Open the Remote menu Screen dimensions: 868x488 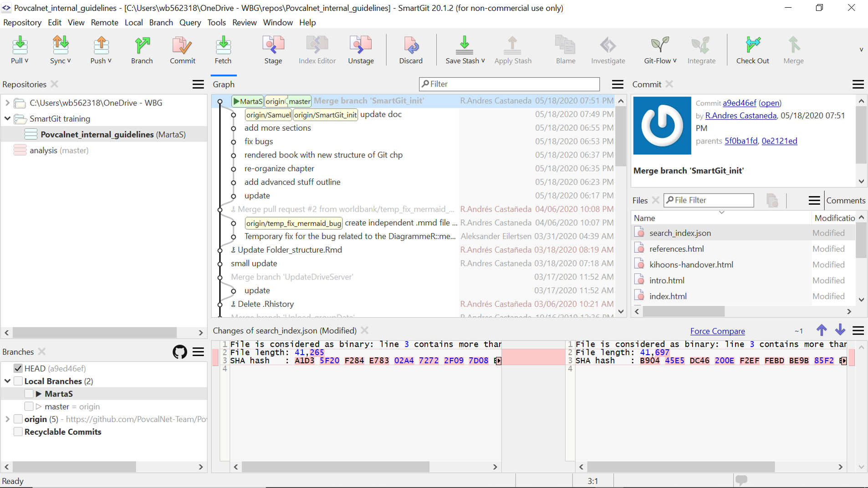point(104,22)
